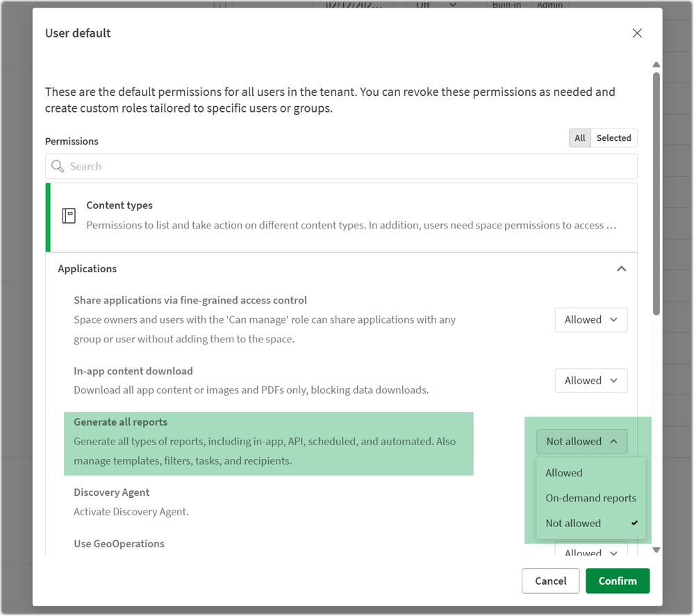Click scrollbar up arrow
Viewport: 694px width, 616px height.
(x=656, y=65)
